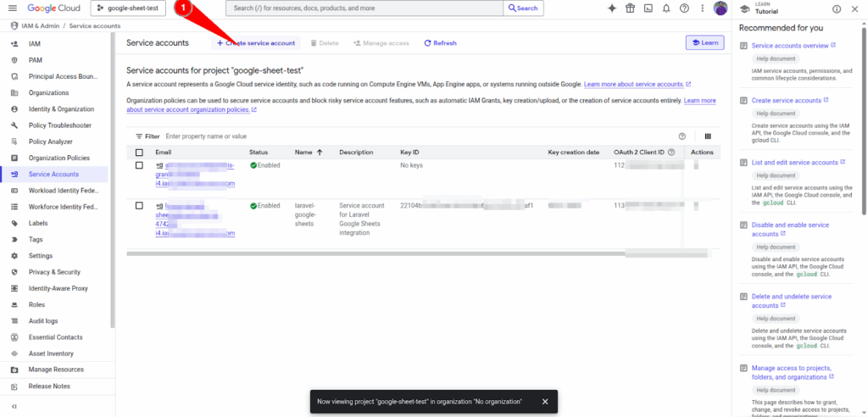Open more options three-dot menu in top bar
This screenshot has height=417, width=868.
coord(701,8)
